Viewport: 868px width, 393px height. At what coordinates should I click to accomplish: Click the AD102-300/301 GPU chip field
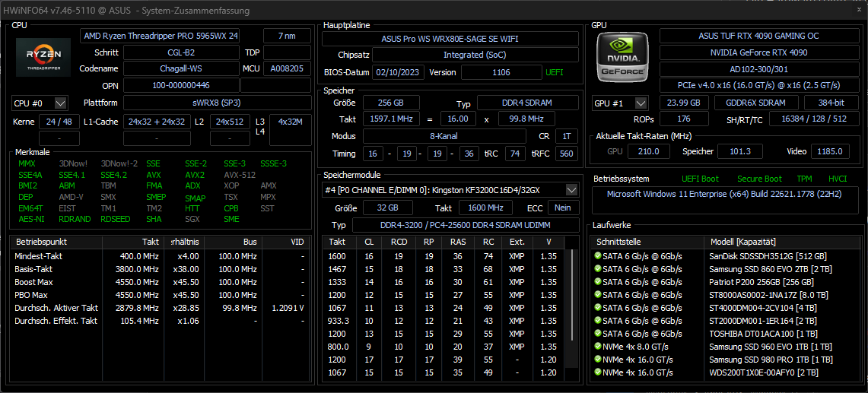(758, 69)
